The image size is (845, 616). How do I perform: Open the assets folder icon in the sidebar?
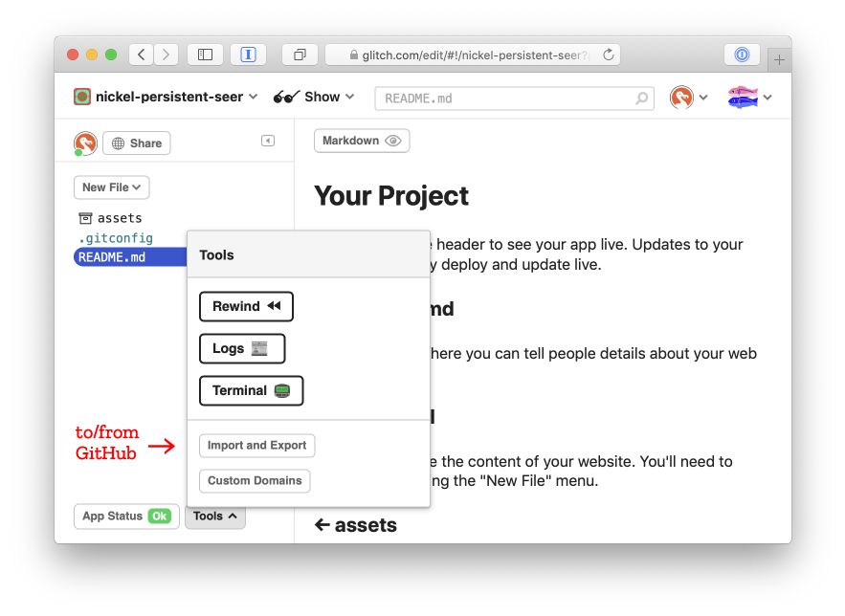point(85,218)
